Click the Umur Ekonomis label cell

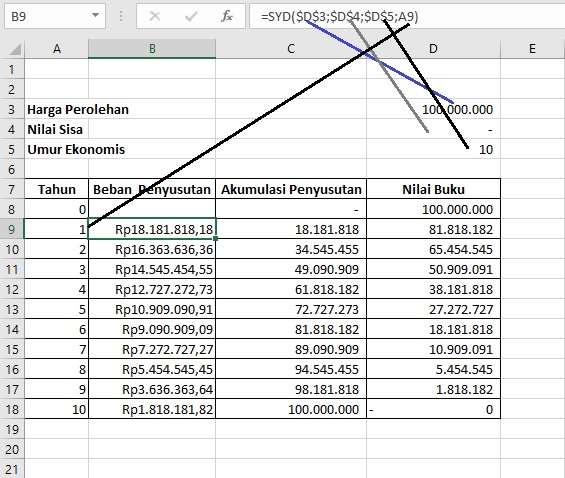[x=57, y=149]
